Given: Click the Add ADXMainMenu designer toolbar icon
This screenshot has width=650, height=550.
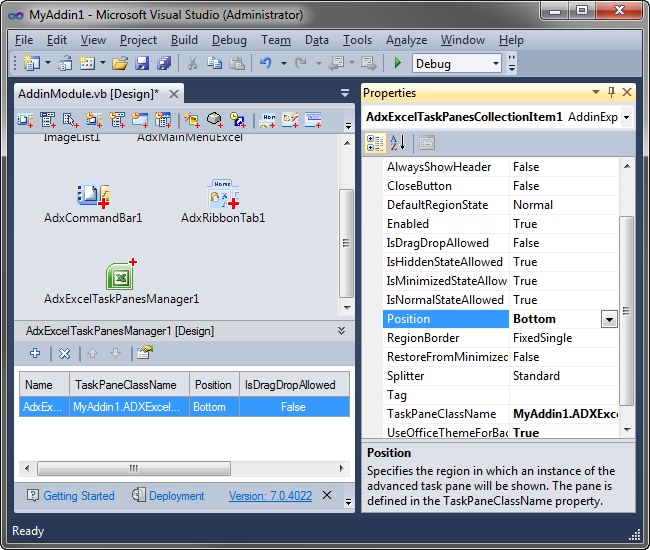Looking at the screenshot, I should pyautogui.click(x=48, y=120).
